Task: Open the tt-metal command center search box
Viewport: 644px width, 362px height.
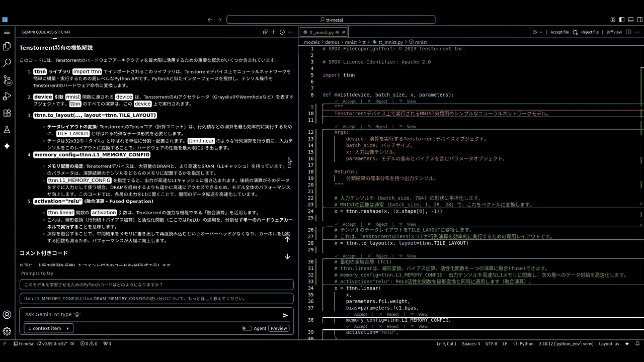Action: tap(331, 20)
